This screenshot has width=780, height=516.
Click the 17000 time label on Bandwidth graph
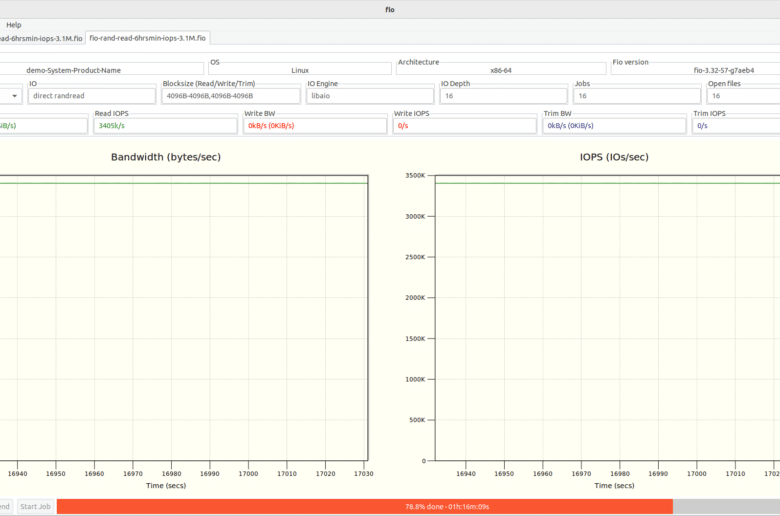point(248,474)
